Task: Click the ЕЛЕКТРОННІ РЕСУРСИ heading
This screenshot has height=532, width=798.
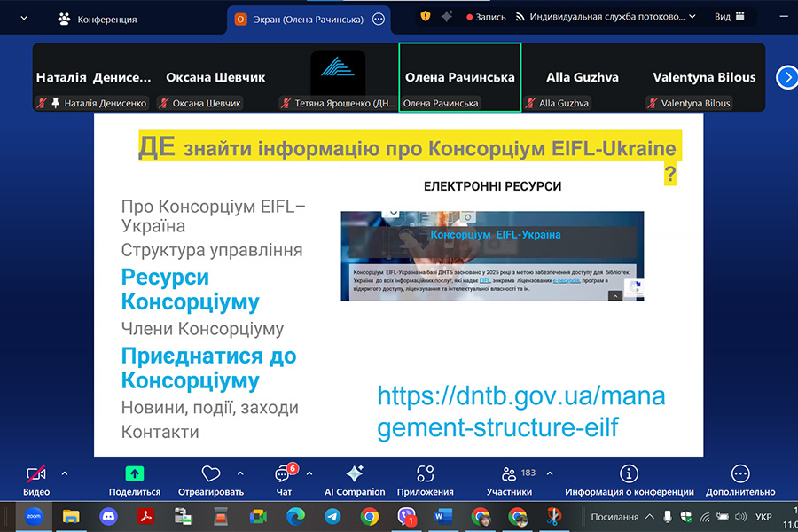Action: tap(493, 186)
